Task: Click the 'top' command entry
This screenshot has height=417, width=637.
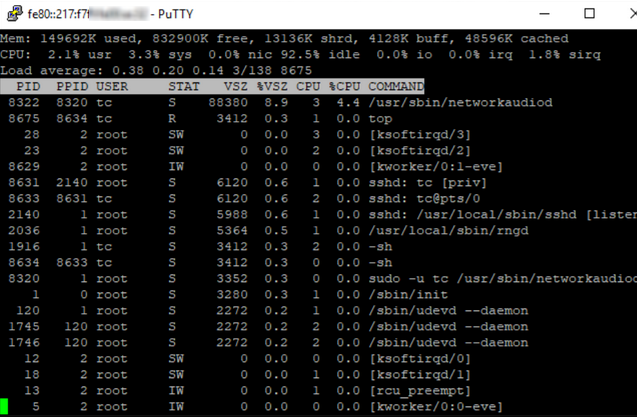Action: [x=380, y=119]
